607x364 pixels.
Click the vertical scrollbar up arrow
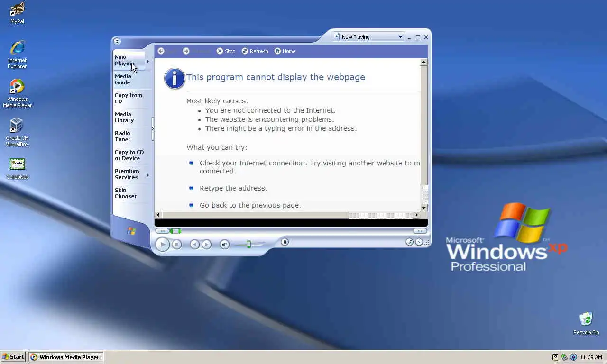[x=424, y=62]
